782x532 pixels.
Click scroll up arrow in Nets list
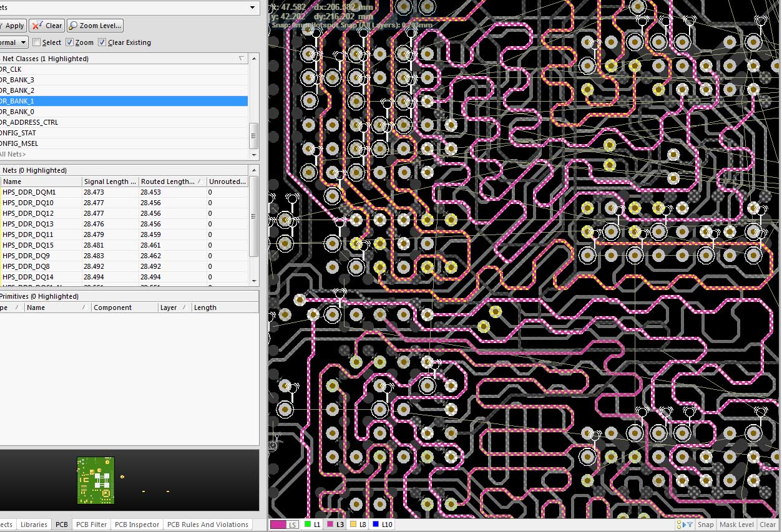coord(254,170)
